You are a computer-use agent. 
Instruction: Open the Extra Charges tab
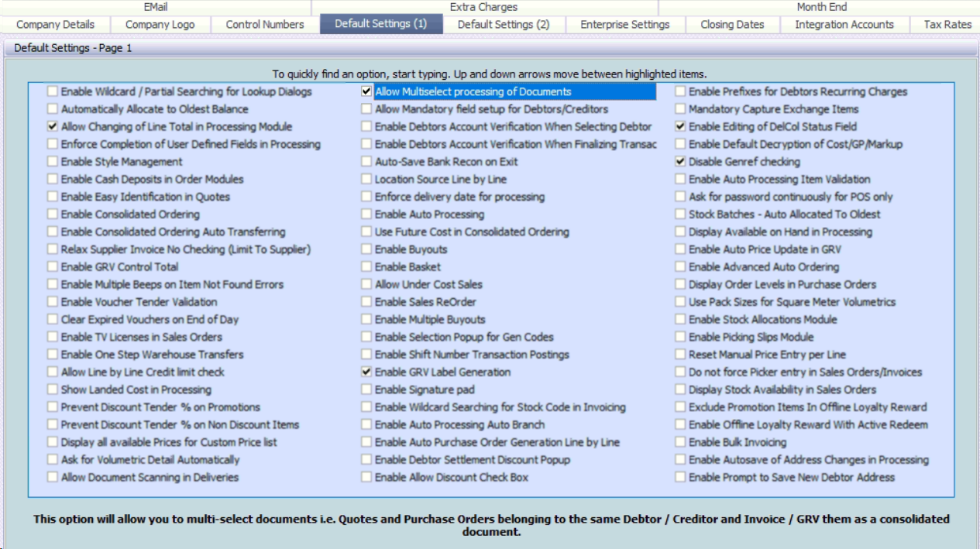(x=483, y=7)
